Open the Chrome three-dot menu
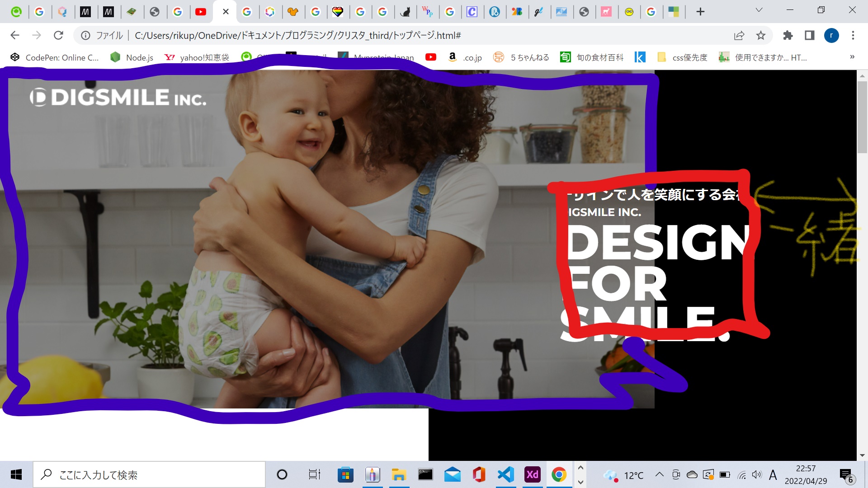 (853, 35)
